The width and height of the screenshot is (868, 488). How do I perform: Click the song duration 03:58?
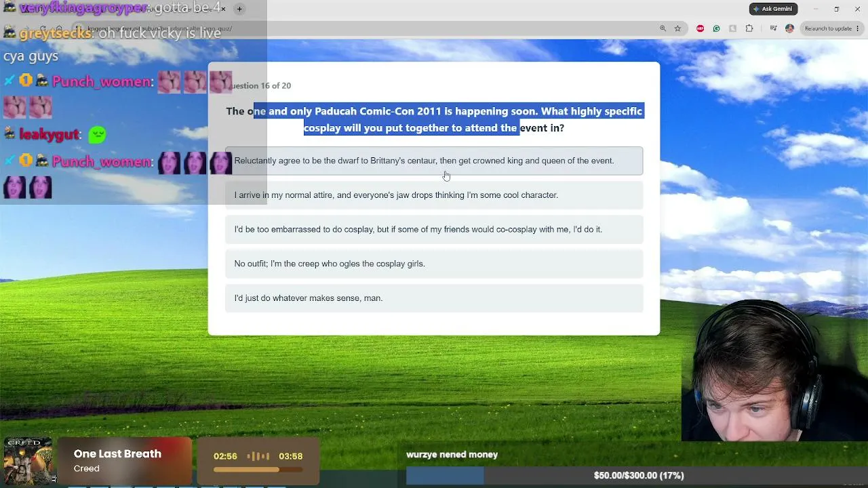click(290, 456)
